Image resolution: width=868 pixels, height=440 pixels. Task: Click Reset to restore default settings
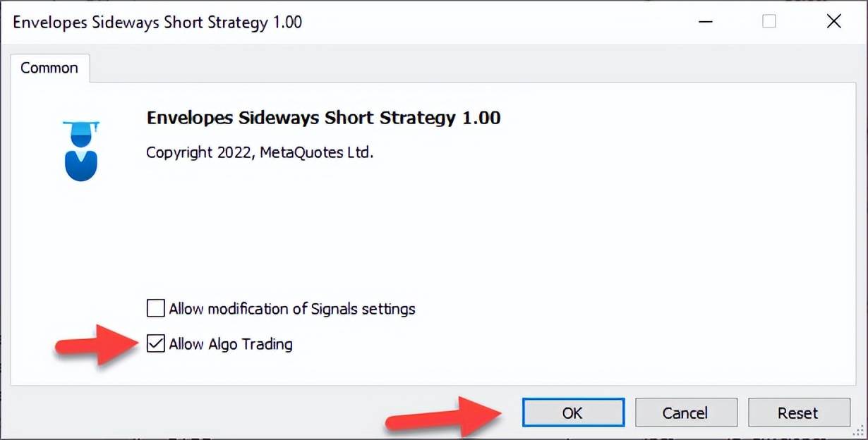click(x=798, y=412)
